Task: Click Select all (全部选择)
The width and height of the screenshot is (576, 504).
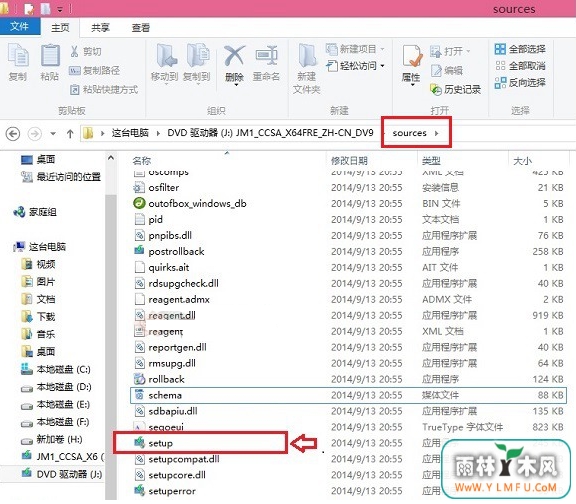Action: [x=520, y=49]
